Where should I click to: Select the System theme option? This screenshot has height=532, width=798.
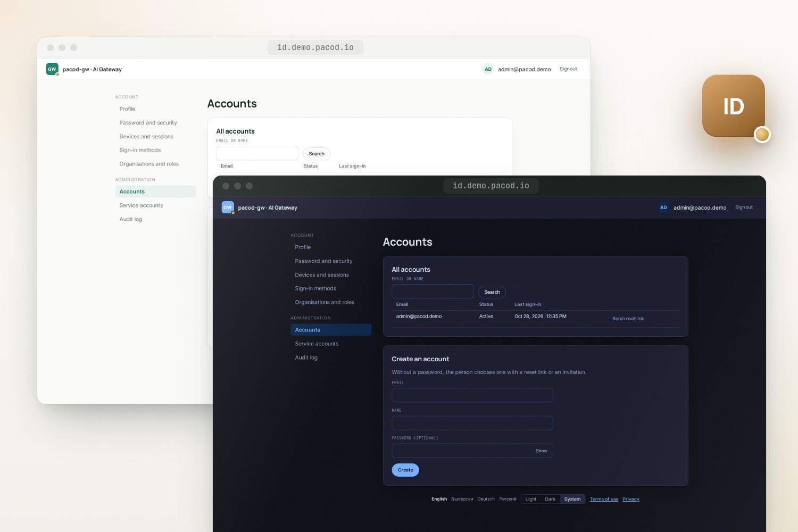click(x=572, y=499)
